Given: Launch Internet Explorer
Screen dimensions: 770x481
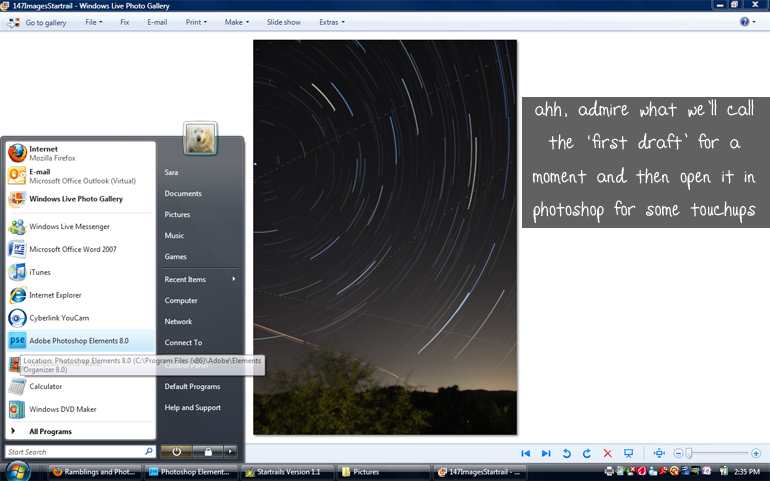Looking at the screenshot, I should pyautogui.click(x=81, y=295).
